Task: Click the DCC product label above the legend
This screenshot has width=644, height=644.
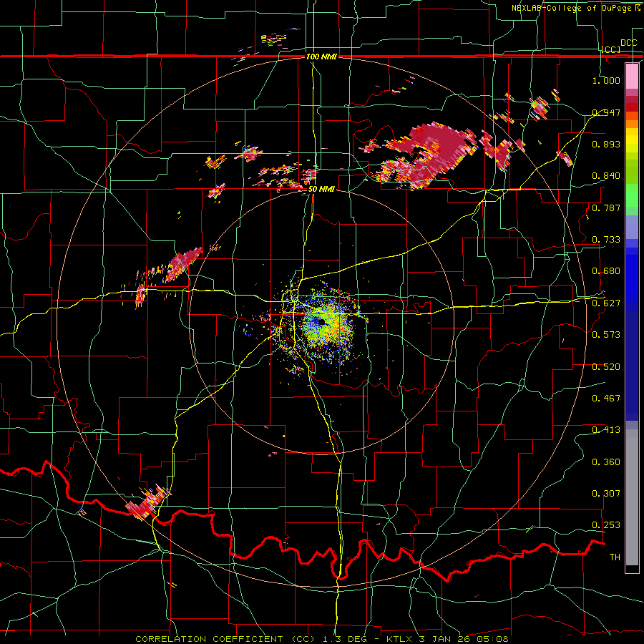Action: [628, 43]
